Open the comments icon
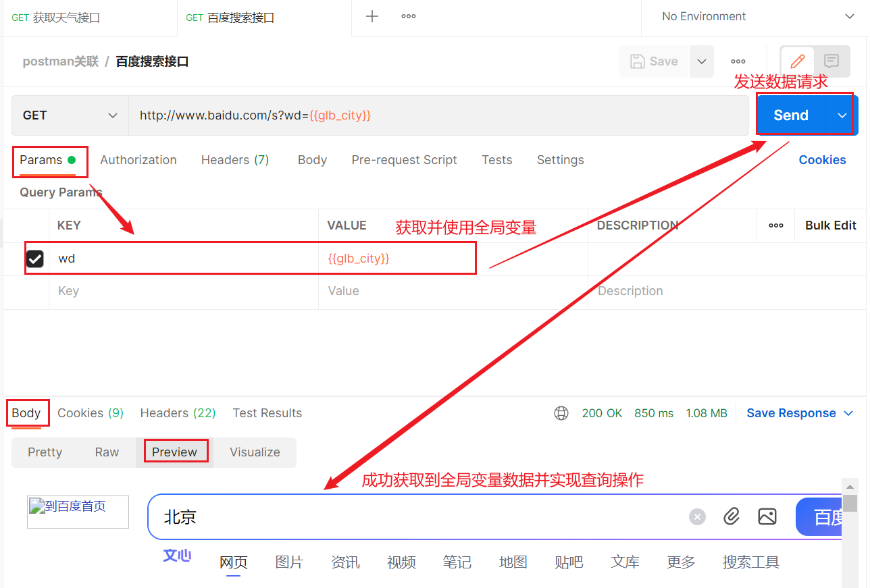This screenshot has height=588, width=870. 831,61
